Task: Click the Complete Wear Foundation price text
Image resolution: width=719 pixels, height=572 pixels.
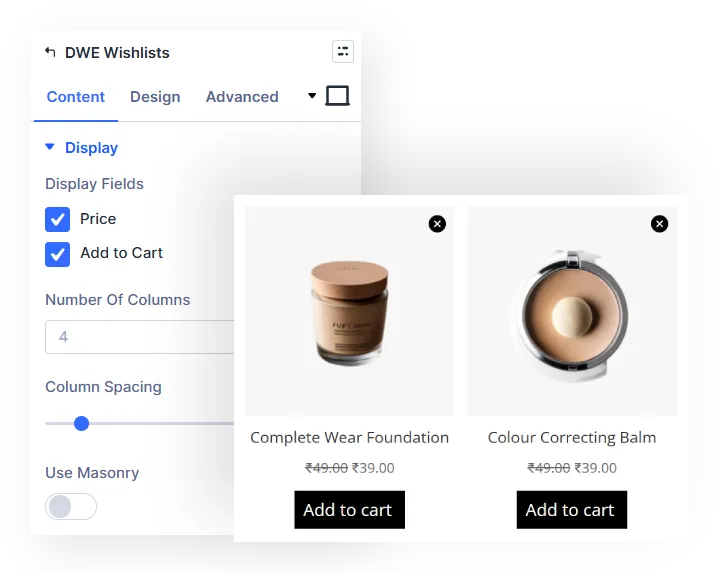Action: 349,468
